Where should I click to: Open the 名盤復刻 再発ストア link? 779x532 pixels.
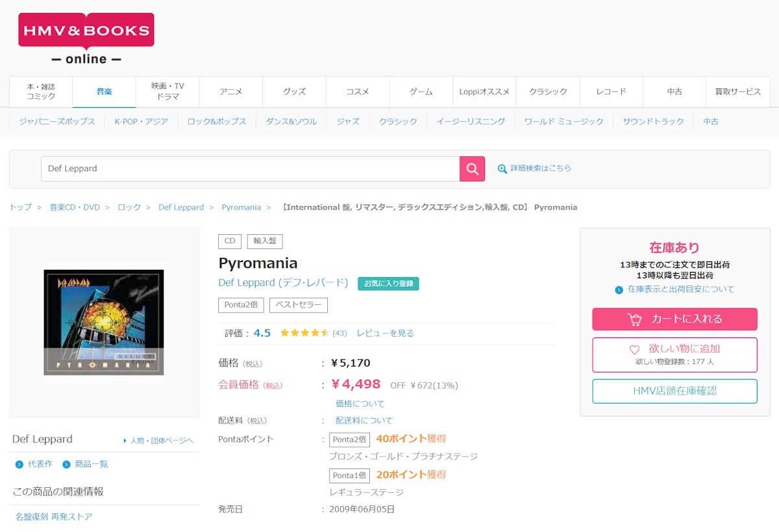(54, 517)
